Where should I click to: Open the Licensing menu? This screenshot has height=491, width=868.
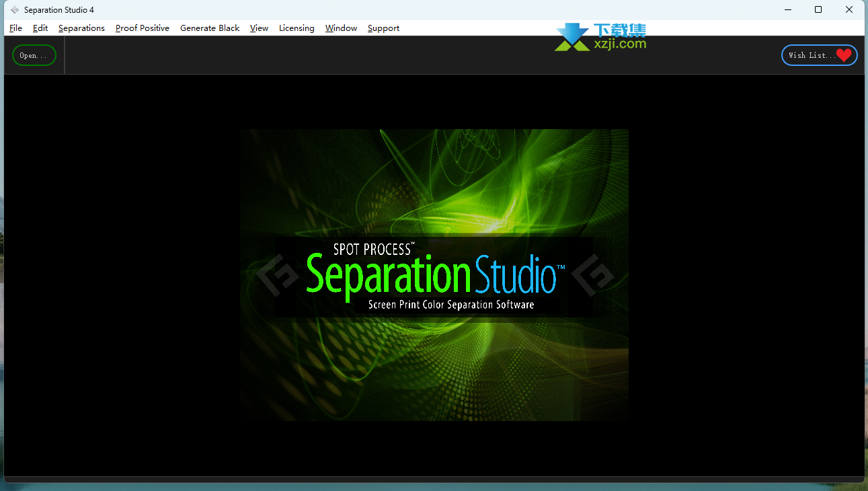tap(297, 28)
